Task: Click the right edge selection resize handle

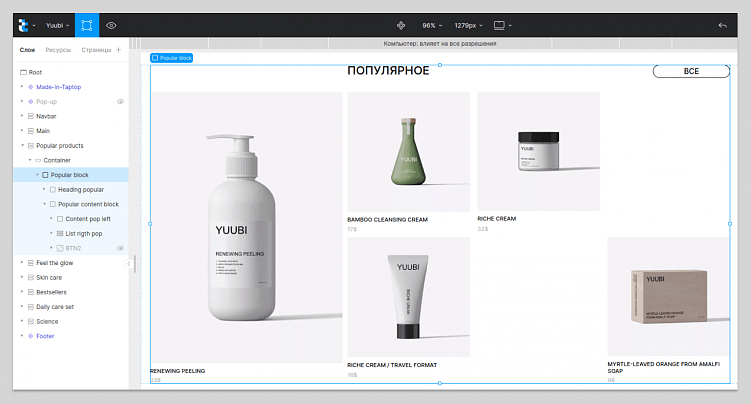Action: pyautogui.click(x=730, y=224)
